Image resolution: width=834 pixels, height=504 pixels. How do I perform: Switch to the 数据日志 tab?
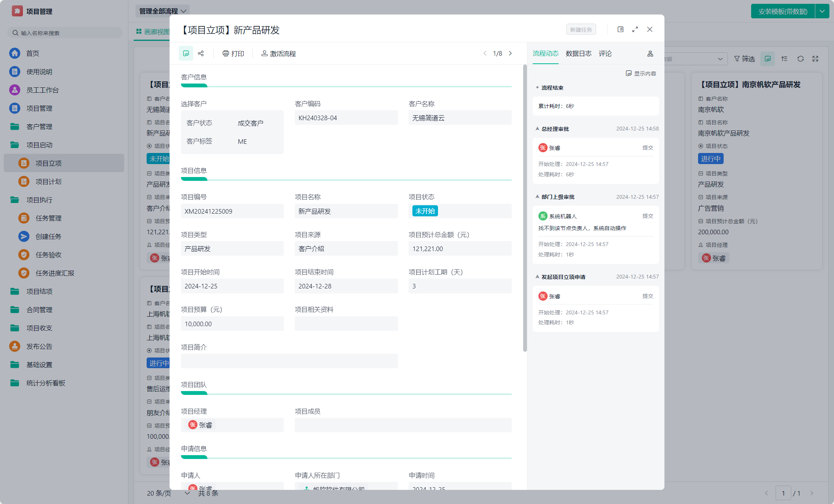(578, 53)
